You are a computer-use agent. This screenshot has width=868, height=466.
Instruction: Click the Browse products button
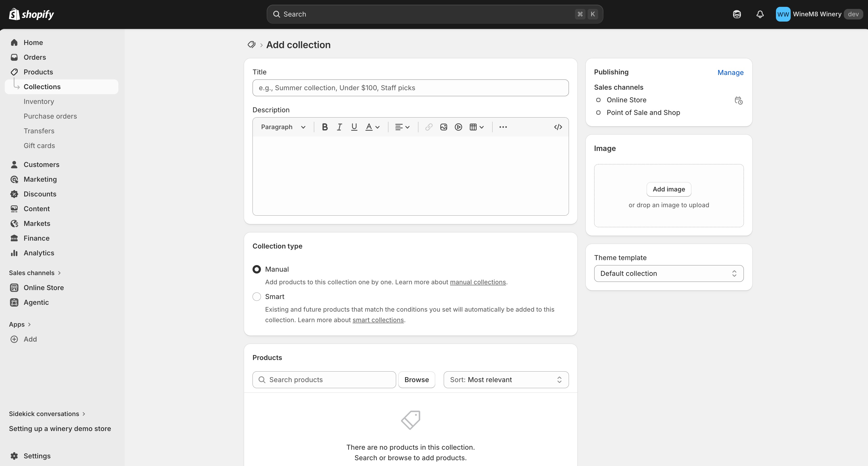click(416, 380)
